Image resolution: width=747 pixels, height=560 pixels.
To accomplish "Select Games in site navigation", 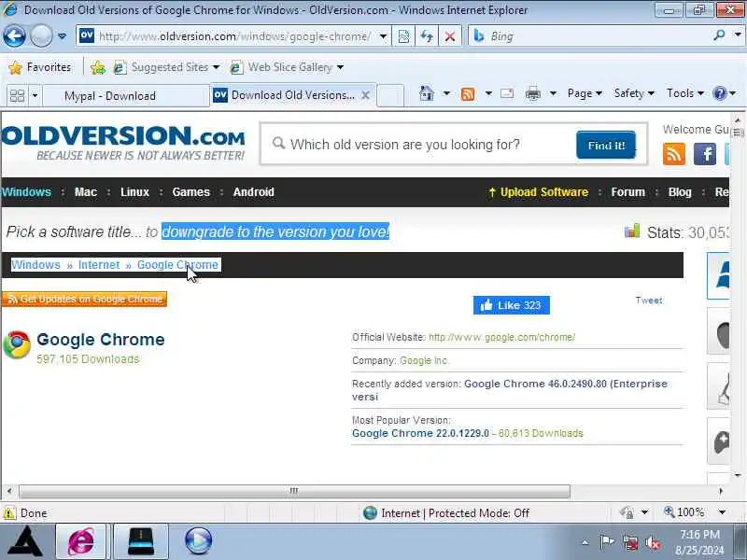I will (191, 192).
